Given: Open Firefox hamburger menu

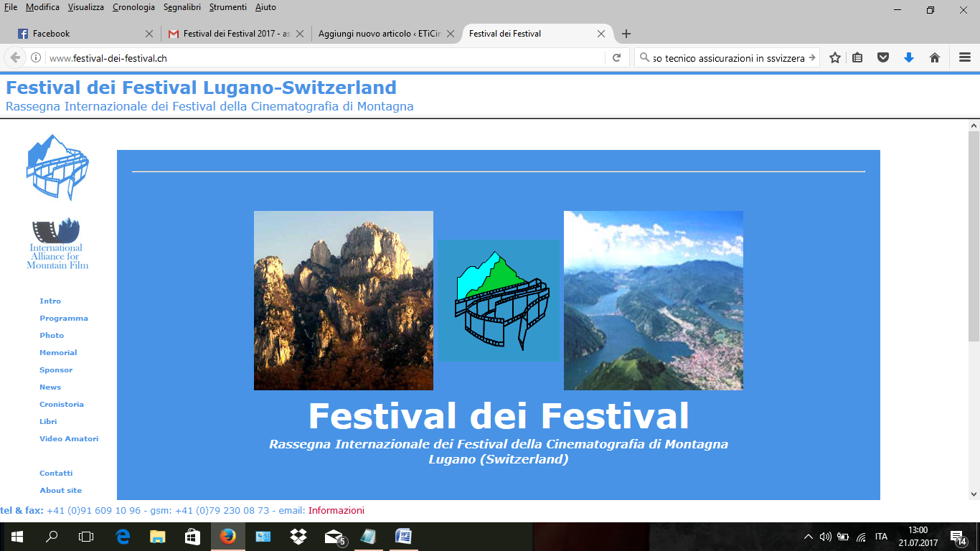Looking at the screenshot, I should click(965, 58).
